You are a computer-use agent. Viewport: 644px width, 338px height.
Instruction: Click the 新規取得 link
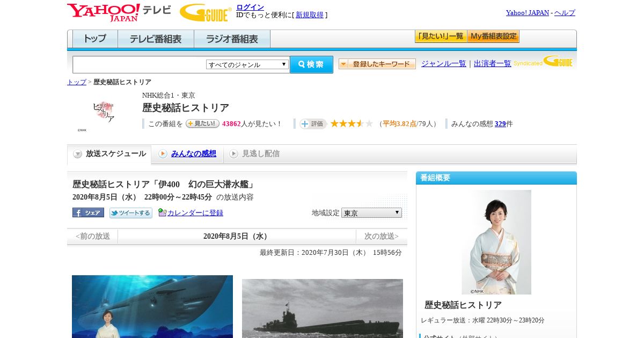[310, 15]
